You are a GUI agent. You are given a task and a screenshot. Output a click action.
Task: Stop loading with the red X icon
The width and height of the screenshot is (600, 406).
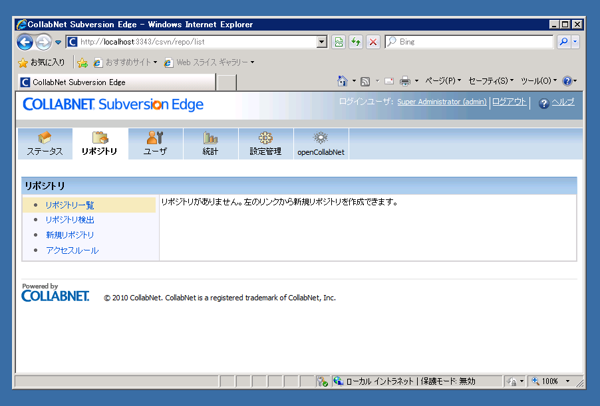pyautogui.click(x=373, y=42)
